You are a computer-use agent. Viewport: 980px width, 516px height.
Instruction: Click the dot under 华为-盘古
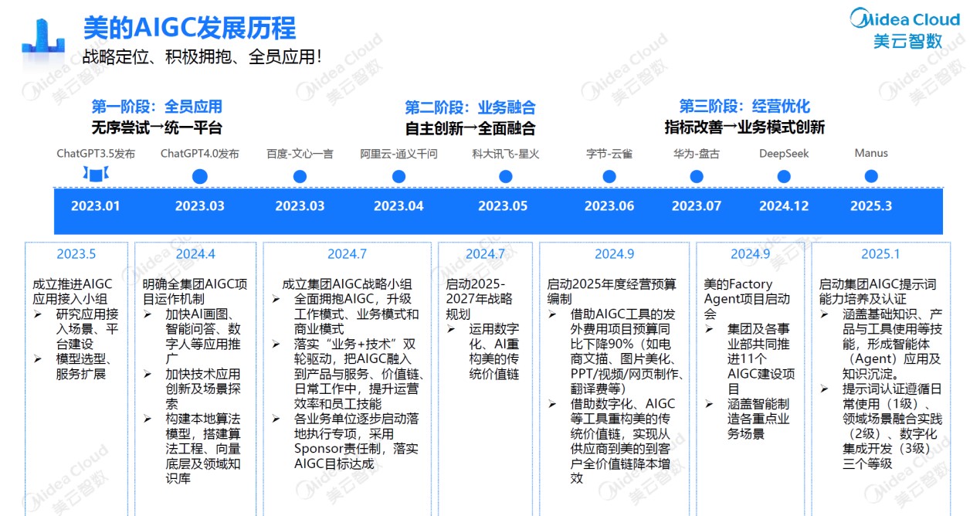click(x=697, y=177)
